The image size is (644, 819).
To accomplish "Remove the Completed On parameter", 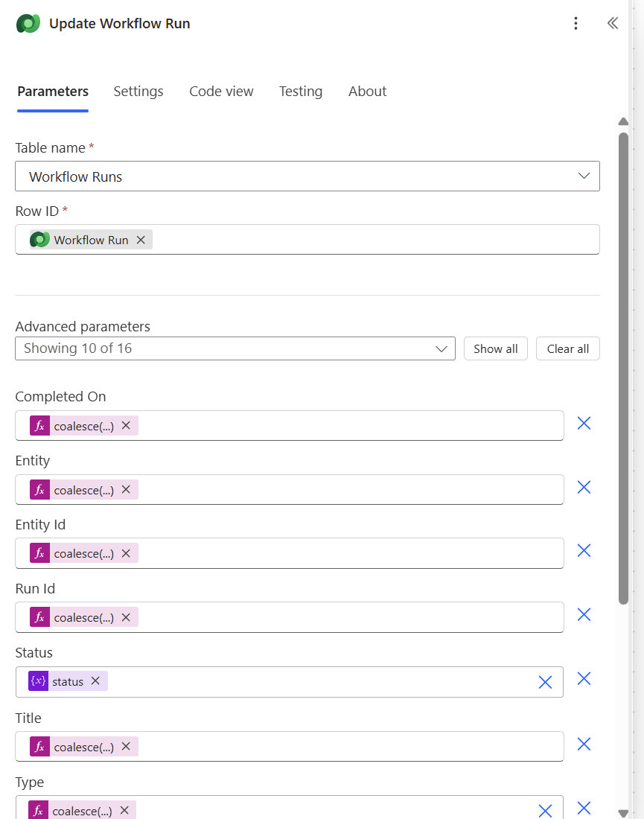I will [584, 424].
